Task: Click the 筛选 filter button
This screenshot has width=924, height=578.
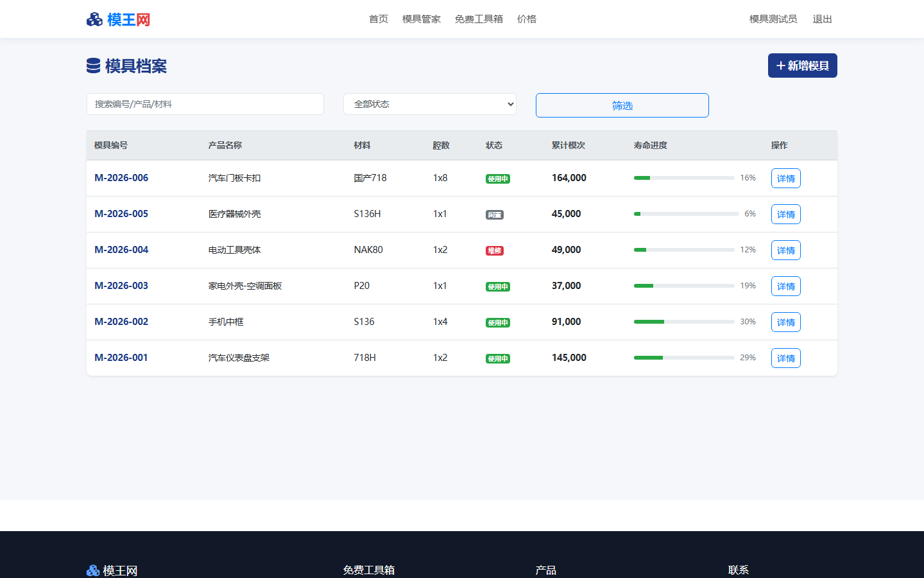Action: 622,105
